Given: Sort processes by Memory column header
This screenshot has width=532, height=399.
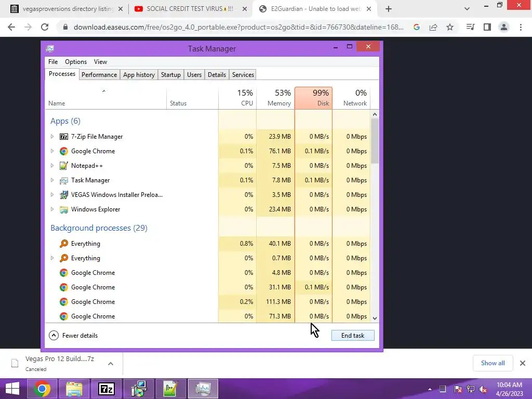Looking at the screenshot, I should pyautogui.click(x=275, y=98).
